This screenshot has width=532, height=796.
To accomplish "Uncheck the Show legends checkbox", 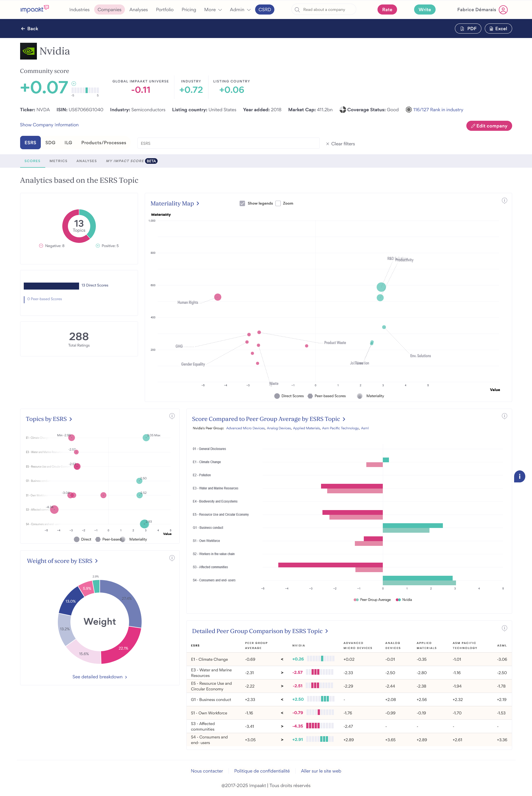I will click(x=242, y=203).
